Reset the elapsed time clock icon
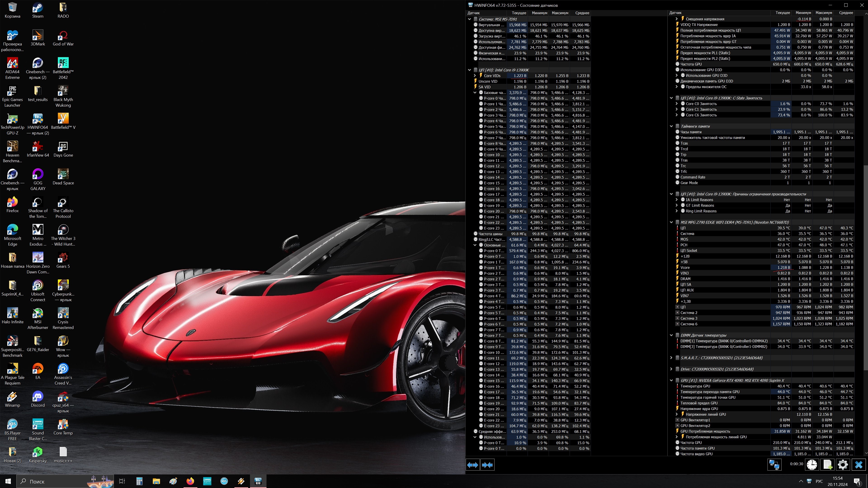This screenshot has height=488, width=868. (x=812, y=465)
